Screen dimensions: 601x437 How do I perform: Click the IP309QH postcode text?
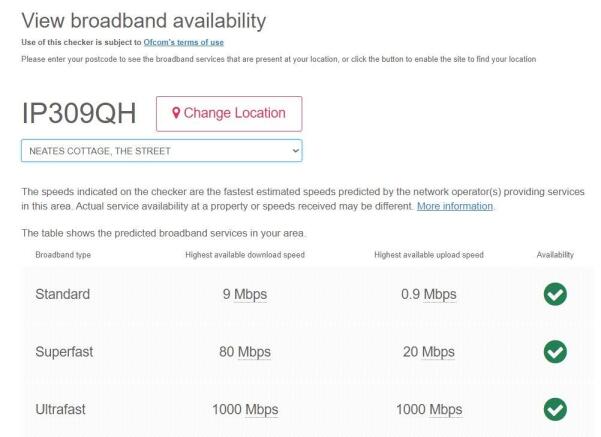point(78,114)
